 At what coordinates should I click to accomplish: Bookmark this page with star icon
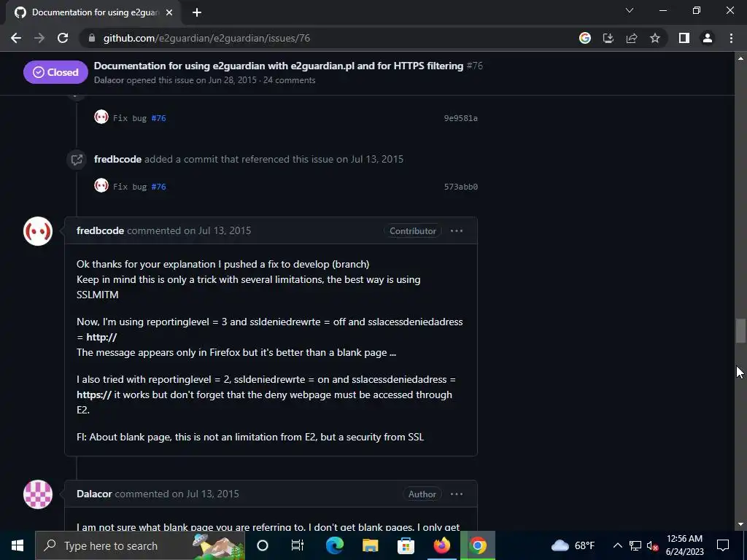pos(655,38)
